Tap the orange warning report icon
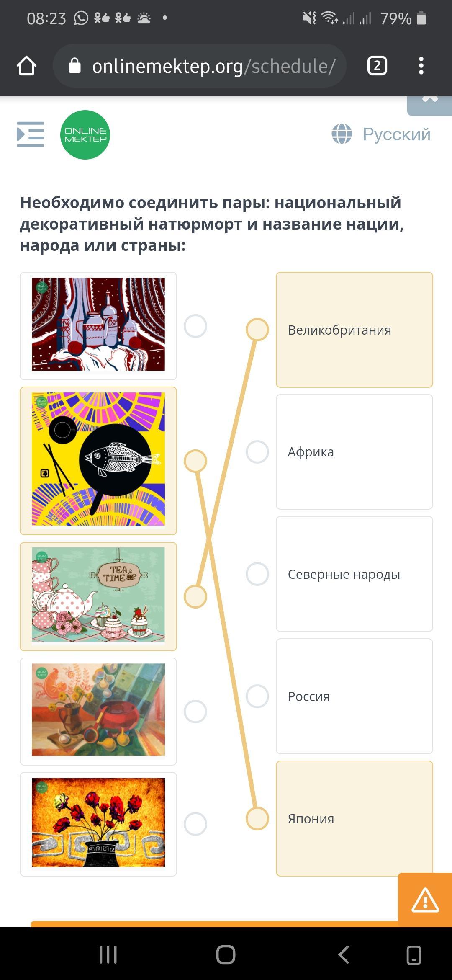Screen dimensions: 452x980 pos(425,900)
